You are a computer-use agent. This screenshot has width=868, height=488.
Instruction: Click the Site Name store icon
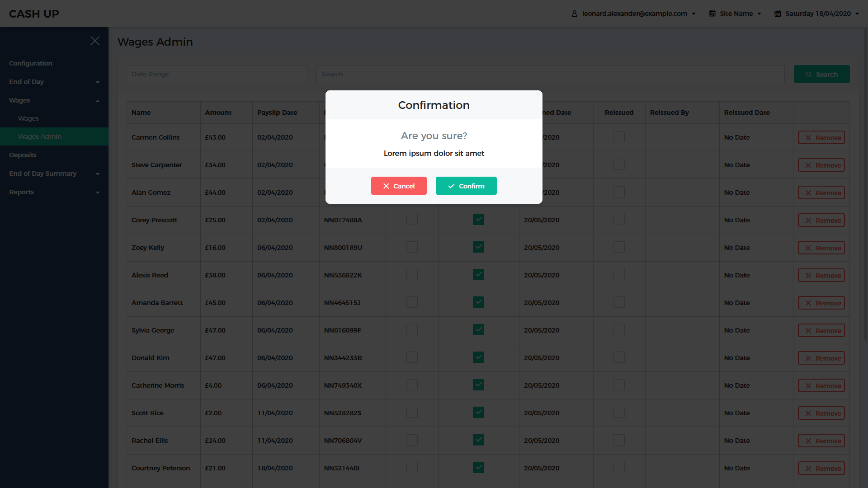click(x=712, y=14)
